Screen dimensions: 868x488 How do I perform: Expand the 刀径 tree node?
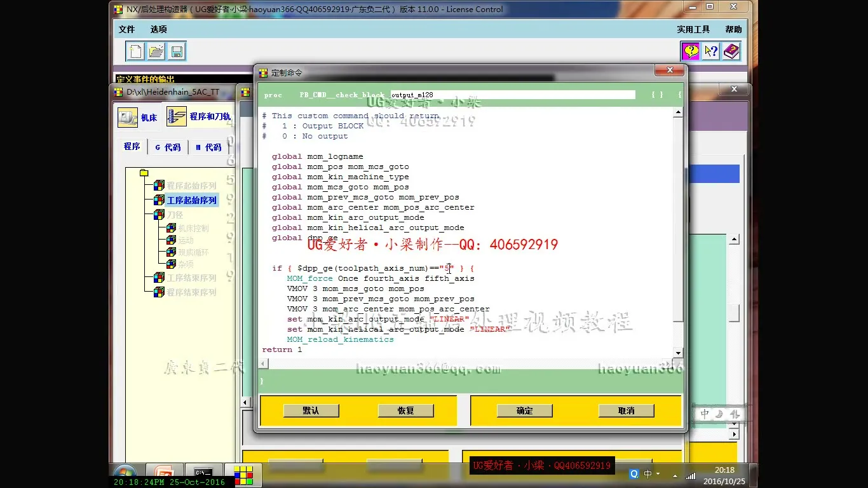(174, 215)
